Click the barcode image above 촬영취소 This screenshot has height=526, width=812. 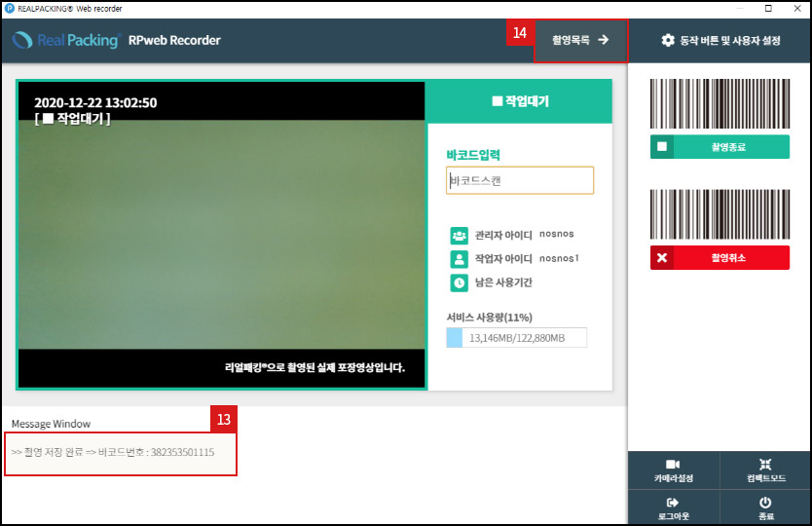[720, 214]
